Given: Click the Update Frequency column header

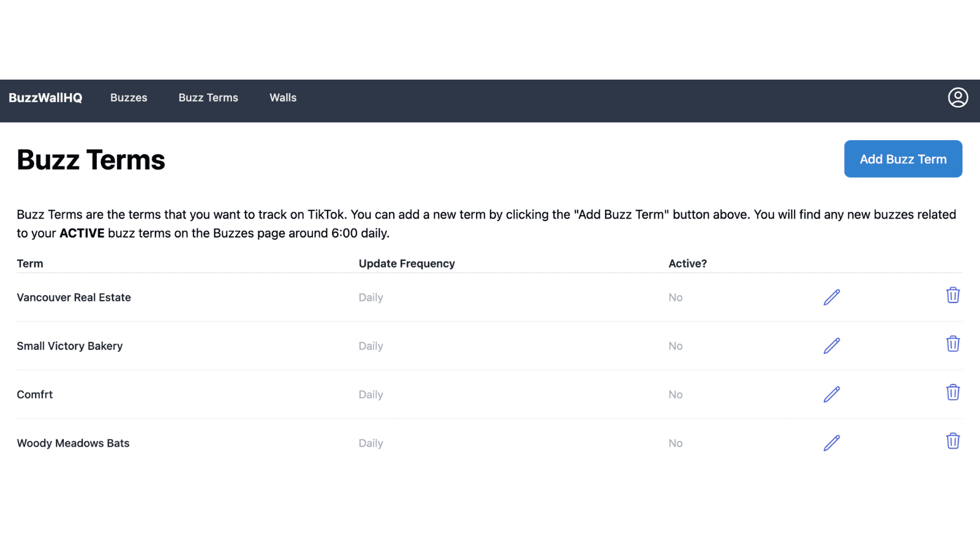Looking at the screenshot, I should point(406,264).
